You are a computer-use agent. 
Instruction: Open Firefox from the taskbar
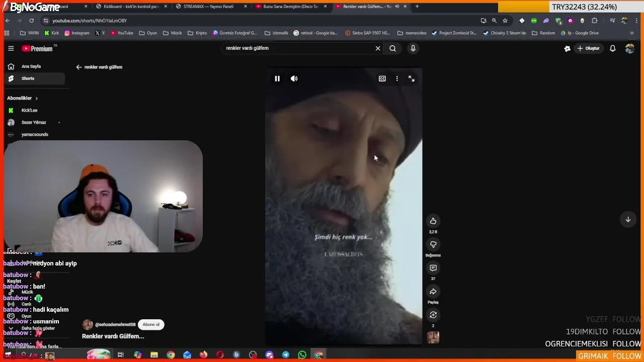point(203,355)
